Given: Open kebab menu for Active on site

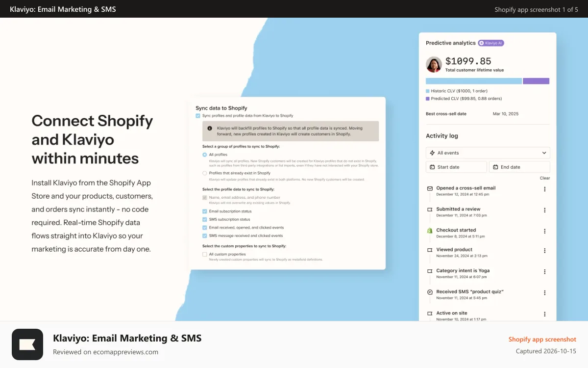Looking at the screenshot, I should pyautogui.click(x=544, y=314).
